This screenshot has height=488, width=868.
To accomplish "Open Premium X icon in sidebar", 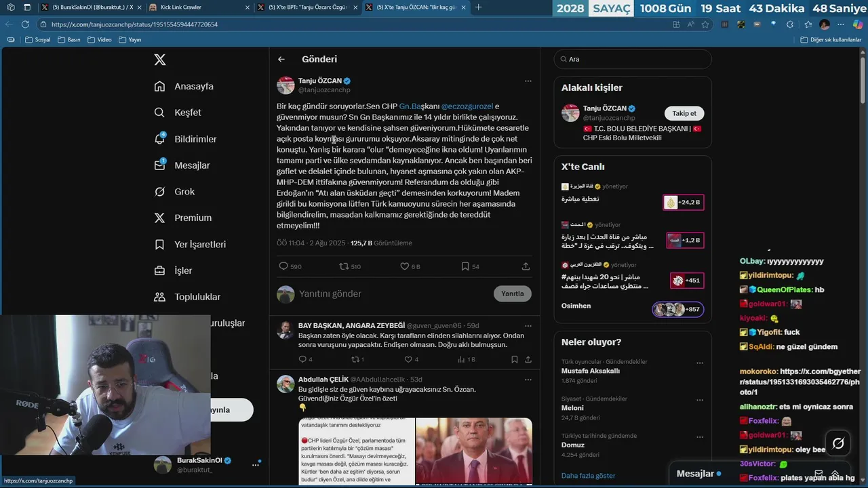I will [159, 218].
